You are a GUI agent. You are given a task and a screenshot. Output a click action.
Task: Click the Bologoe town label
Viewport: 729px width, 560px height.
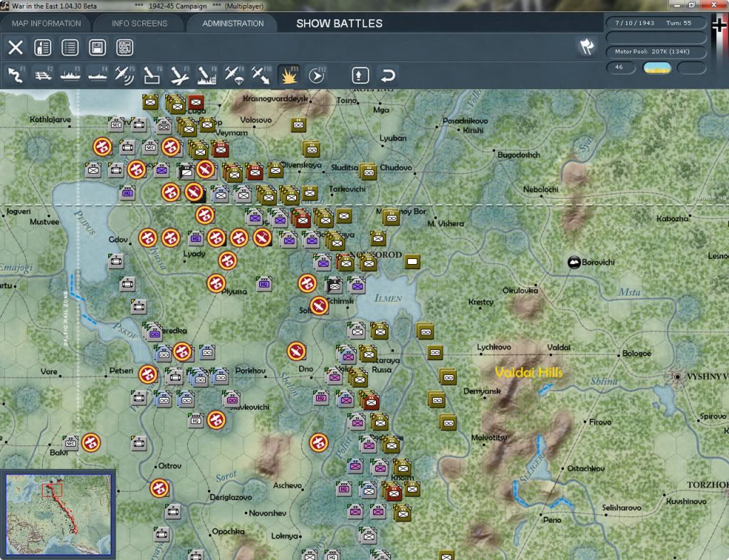(636, 353)
